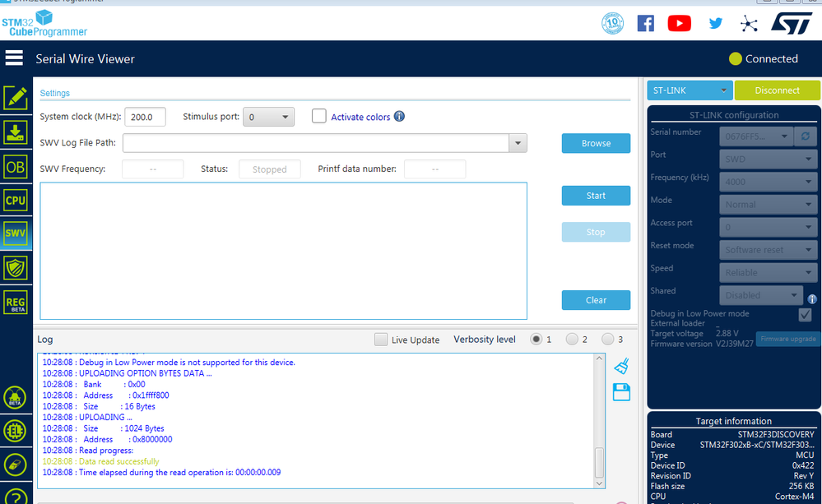Refresh the ST-LINK serial number list
Viewport: 822px width, 504px height.
(806, 136)
